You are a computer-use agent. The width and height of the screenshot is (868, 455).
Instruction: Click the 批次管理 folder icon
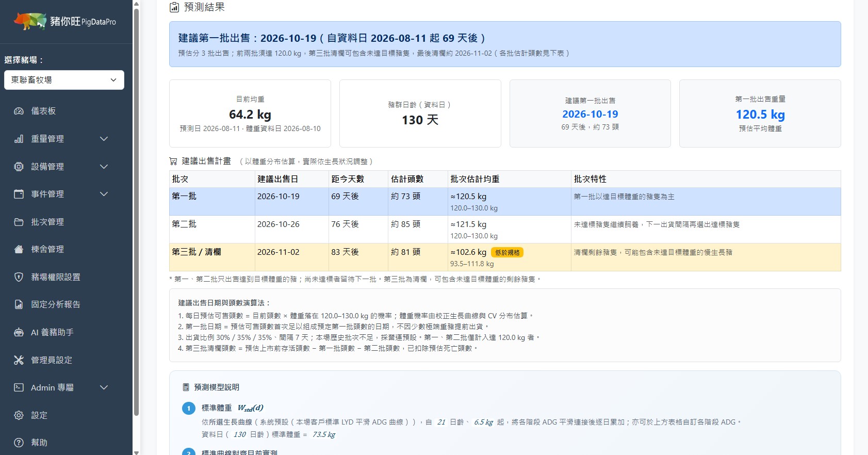coord(19,222)
